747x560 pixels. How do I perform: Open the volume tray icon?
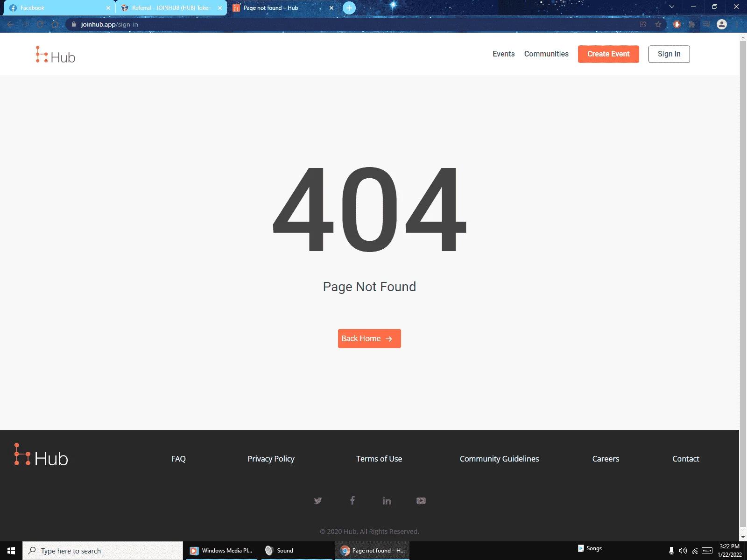click(x=683, y=551)
